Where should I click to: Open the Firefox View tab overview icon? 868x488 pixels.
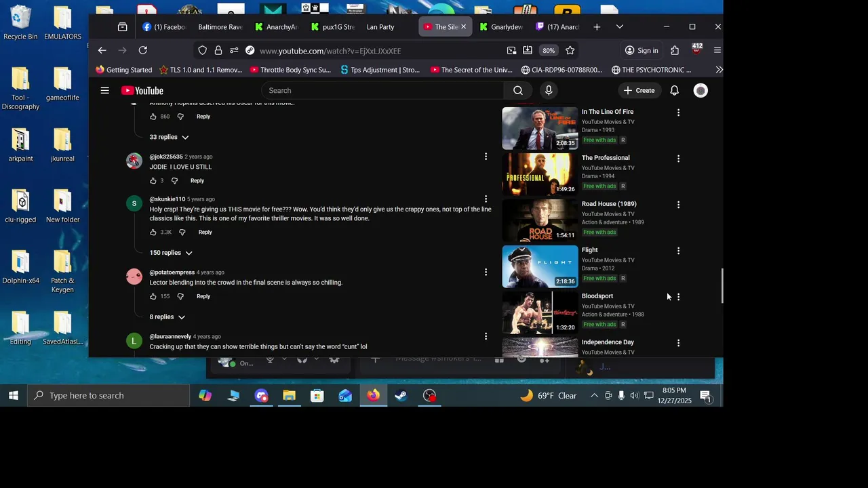pyautogui.click(x=122, y=27)
